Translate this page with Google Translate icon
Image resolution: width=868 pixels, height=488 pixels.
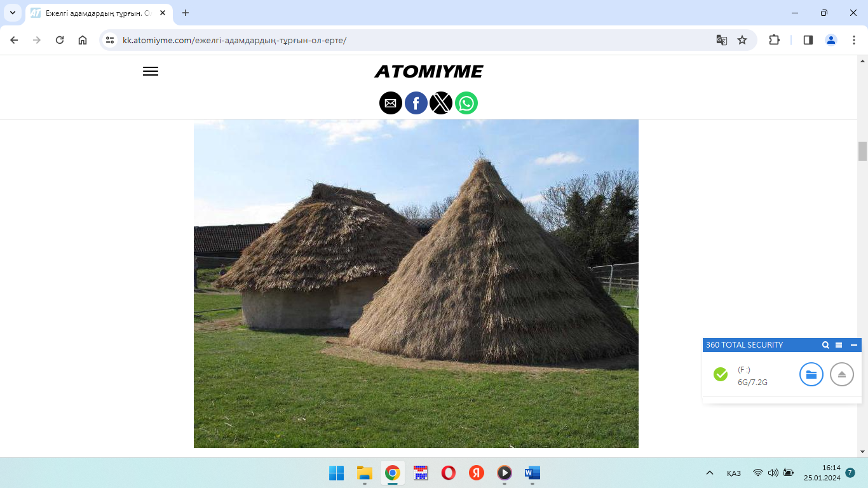[x=722, y=40]
